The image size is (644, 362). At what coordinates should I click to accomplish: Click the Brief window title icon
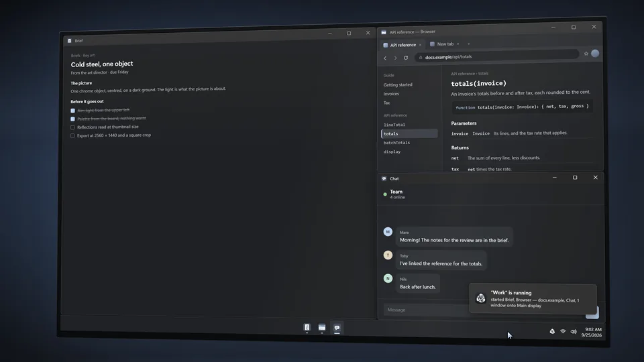tap(69, 41)
